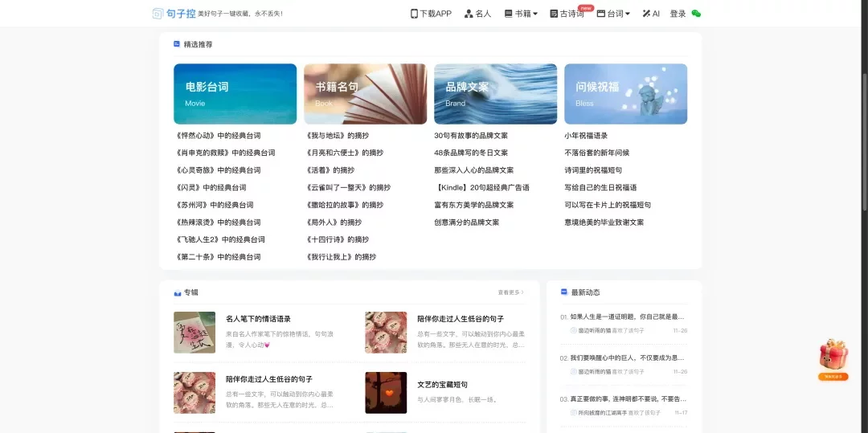The height and width of the screenshot is (433, 868).
Task: Click the blue icon beside 精选推荐
Action: (x=177, y=43)
